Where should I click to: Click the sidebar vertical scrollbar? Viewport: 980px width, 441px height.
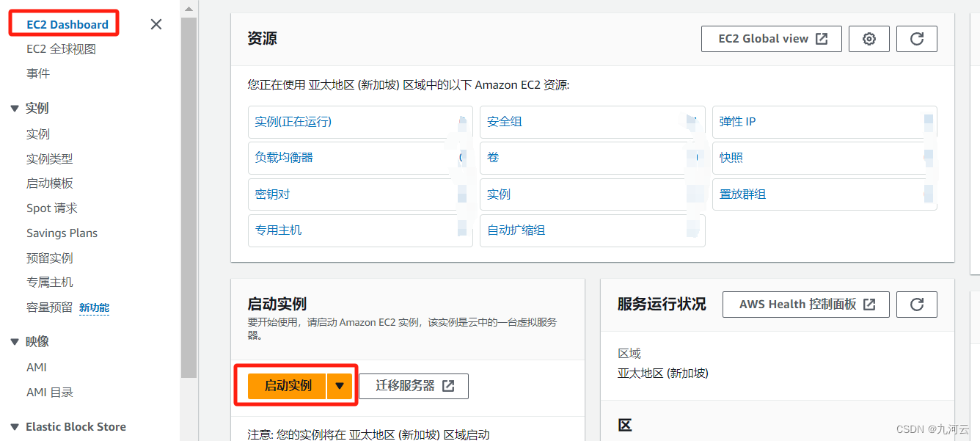click(189, 198)
